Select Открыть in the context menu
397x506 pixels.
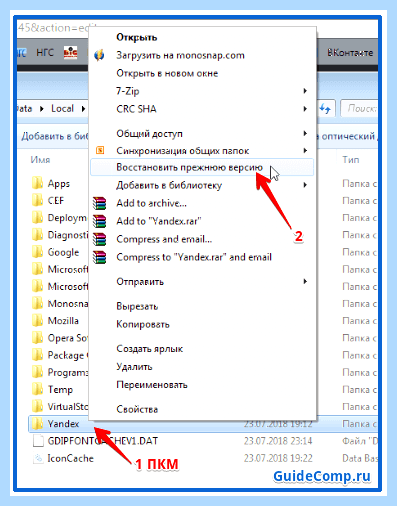pyautogui.click(x=137, y=37)
